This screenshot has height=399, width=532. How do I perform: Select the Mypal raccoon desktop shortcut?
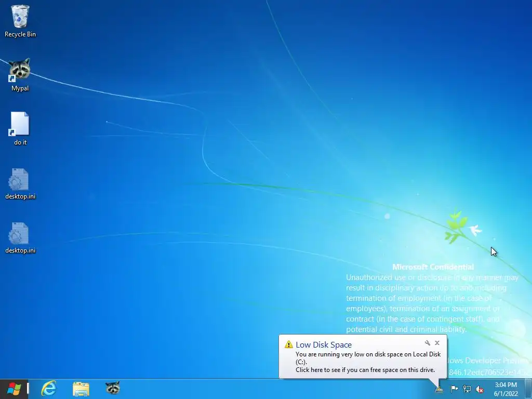pyautogui.click(x=20, y=70)
